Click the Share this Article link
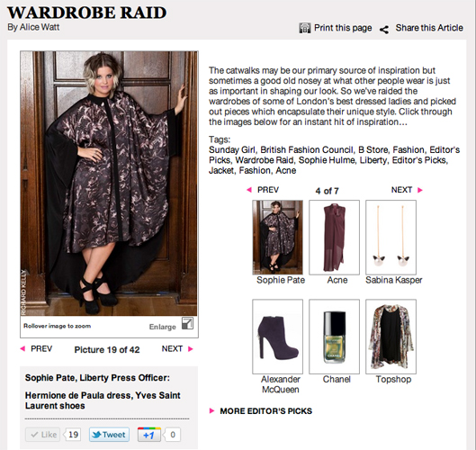 point(429,28)
